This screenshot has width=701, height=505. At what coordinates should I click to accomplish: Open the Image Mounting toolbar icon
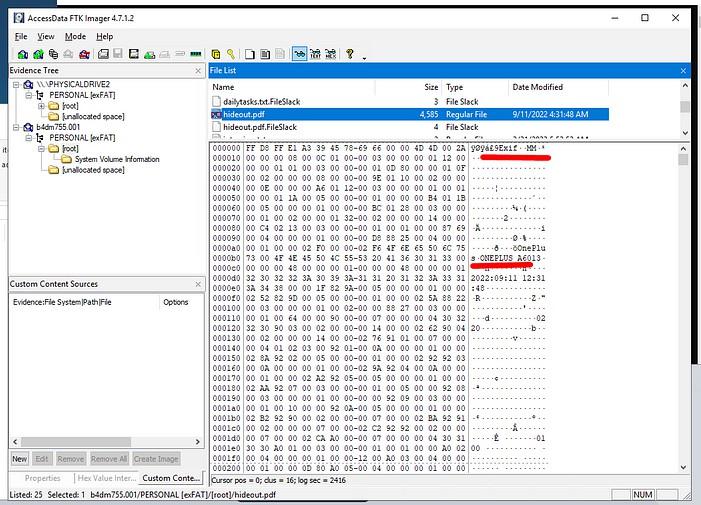tap(54, 54)
